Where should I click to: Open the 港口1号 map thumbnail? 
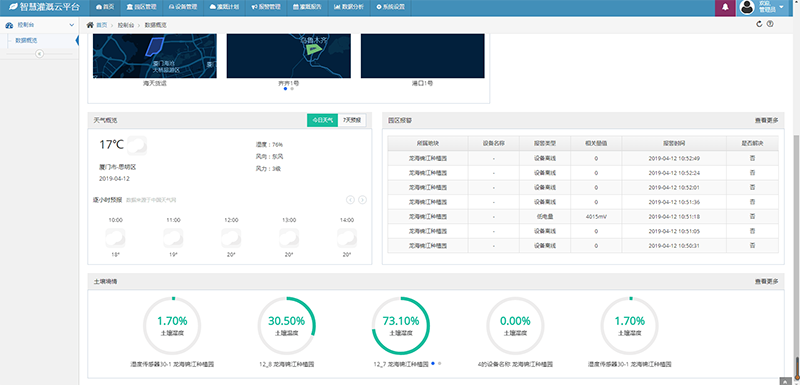(422, 56)
